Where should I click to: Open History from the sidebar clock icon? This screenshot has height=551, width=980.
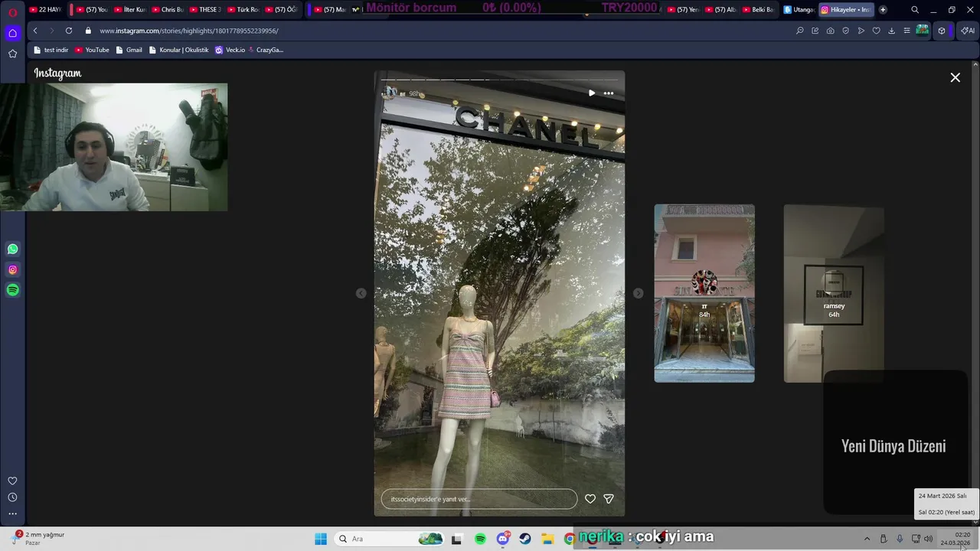click(12, 497)
